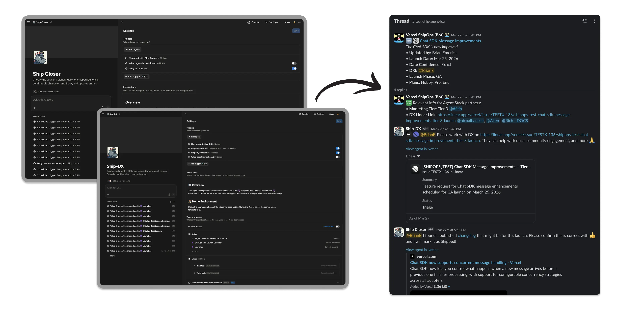Open changelog link in Ship Closer message

click(467, 236)
